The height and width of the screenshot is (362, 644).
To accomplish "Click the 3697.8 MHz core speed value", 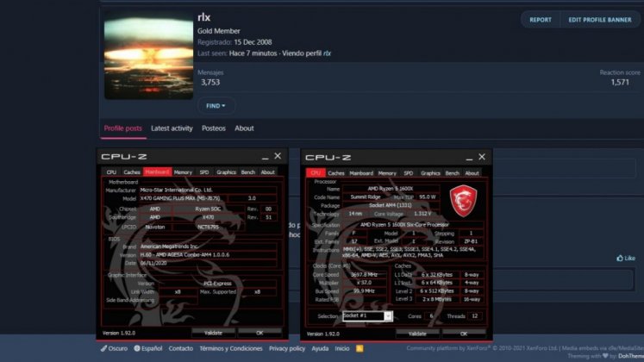I will (x=365, y=275).
